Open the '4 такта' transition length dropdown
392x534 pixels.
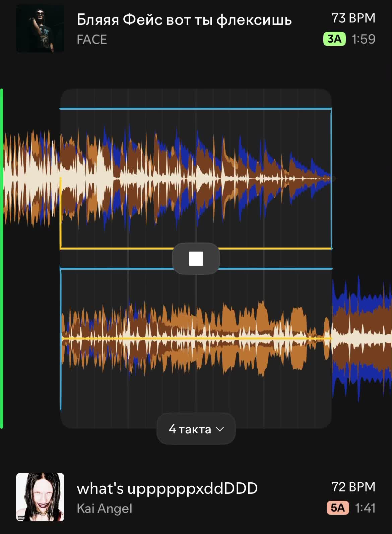[x=196, y=429]
